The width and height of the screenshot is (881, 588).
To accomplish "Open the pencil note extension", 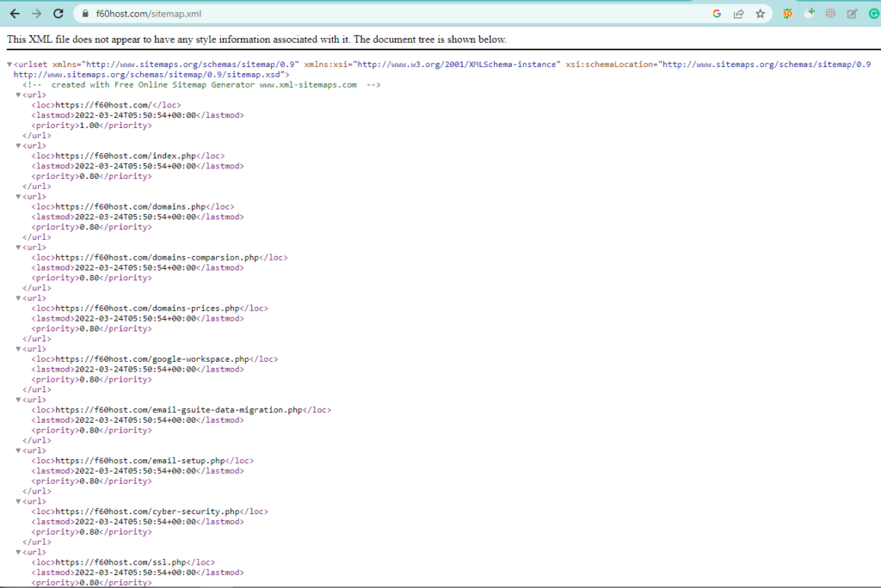I will (x=853, y=14).
